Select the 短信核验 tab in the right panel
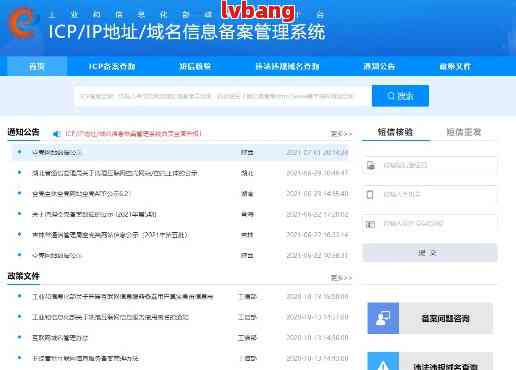516x370 pixels. coord(396,132)
